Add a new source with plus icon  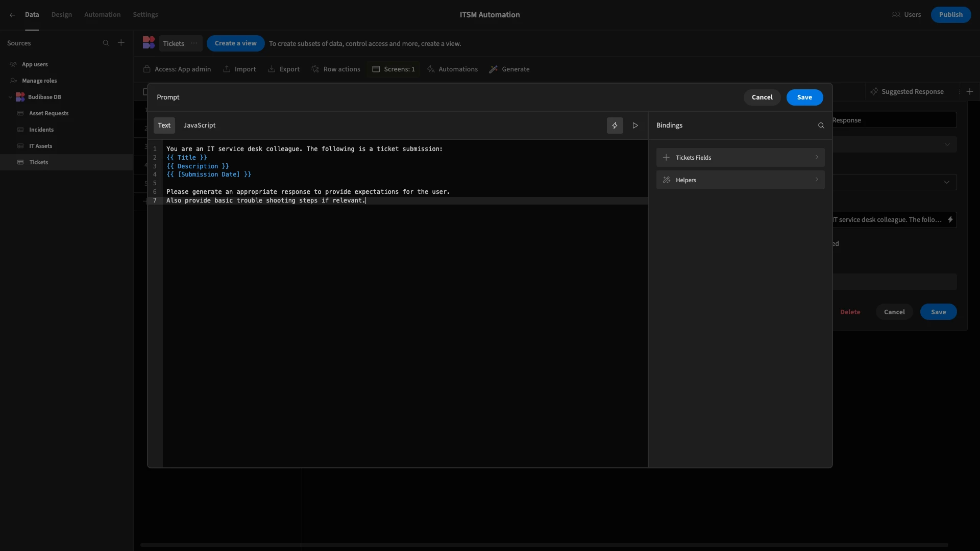point(121,43)
